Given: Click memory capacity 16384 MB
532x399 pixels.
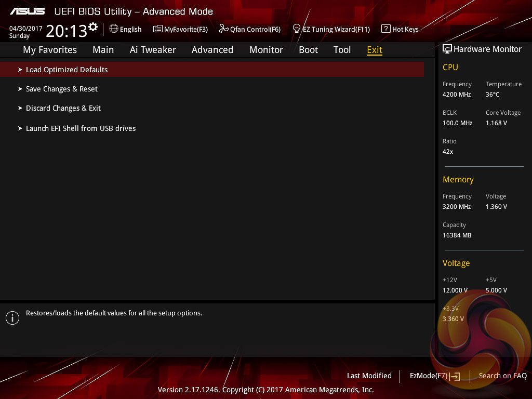Looking at the screenshot, I should (x=457, y=235).
